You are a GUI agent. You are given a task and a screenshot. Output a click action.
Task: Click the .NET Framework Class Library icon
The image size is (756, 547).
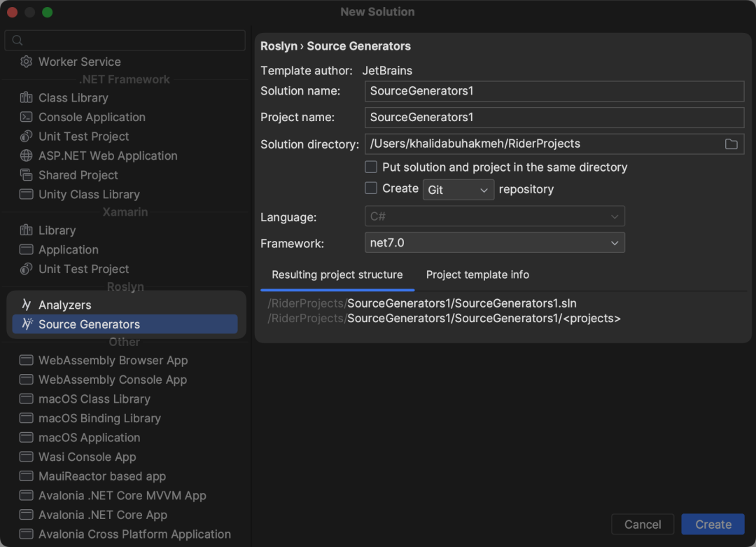coord(26,97)
